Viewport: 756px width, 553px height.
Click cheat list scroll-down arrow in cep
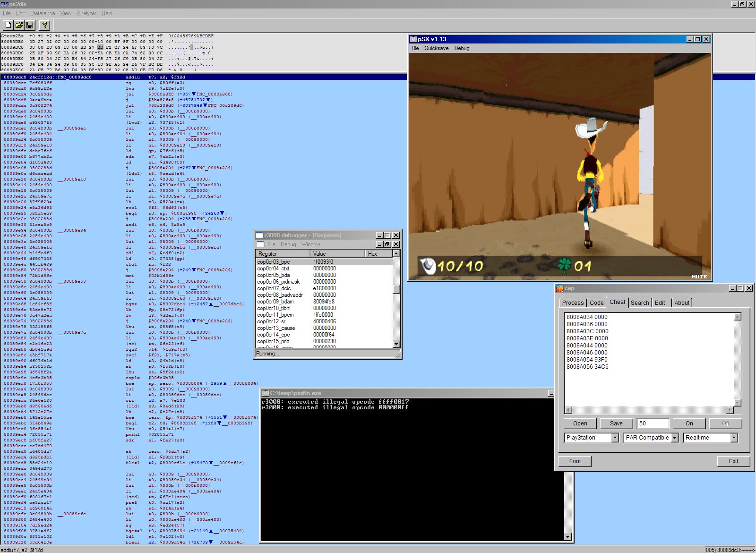[x=737, y=403]
